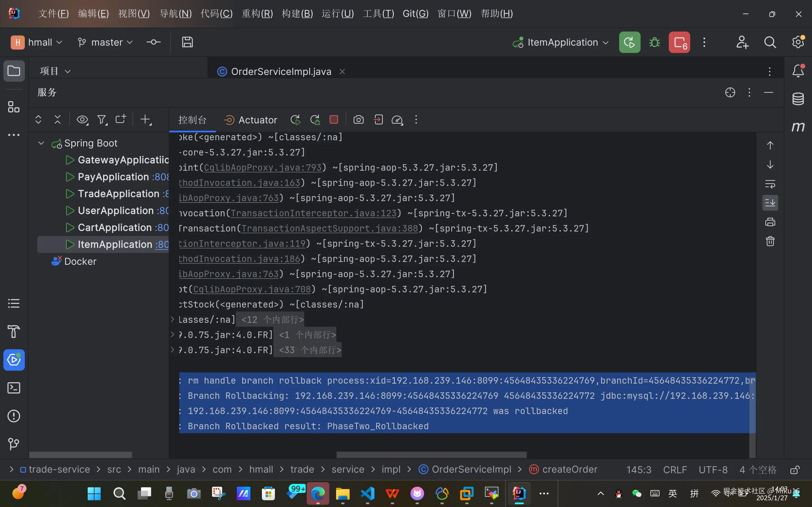This screenshot has width=812, height=507.
Task: Take a thread dump with camera icon
Action: click(358, 120)
